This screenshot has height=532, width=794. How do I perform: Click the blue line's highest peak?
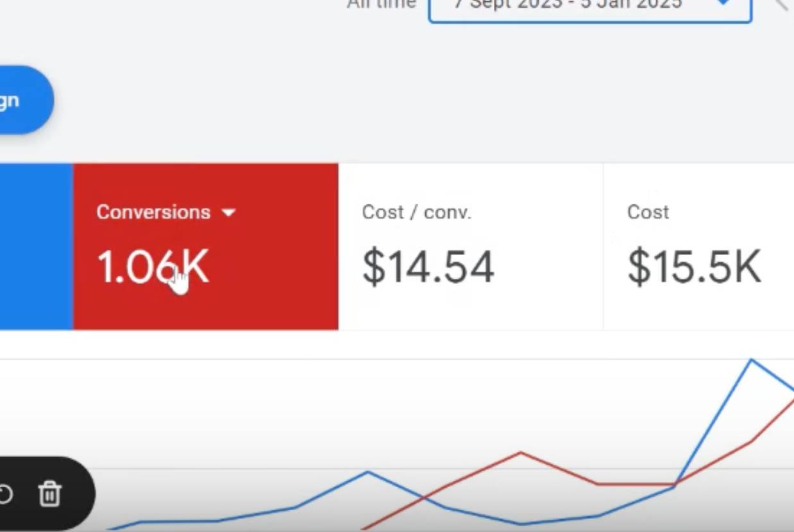752,360
